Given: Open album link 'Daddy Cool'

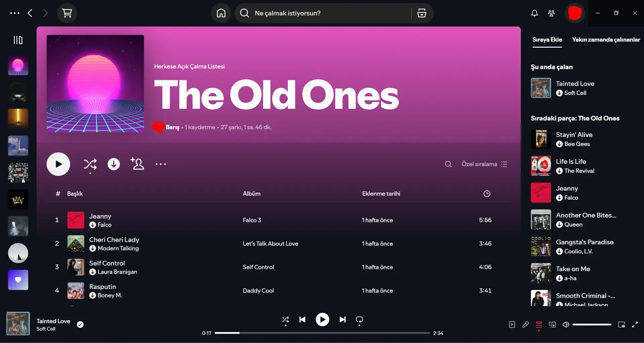Looking at the screenshot, I should (258, 291).
